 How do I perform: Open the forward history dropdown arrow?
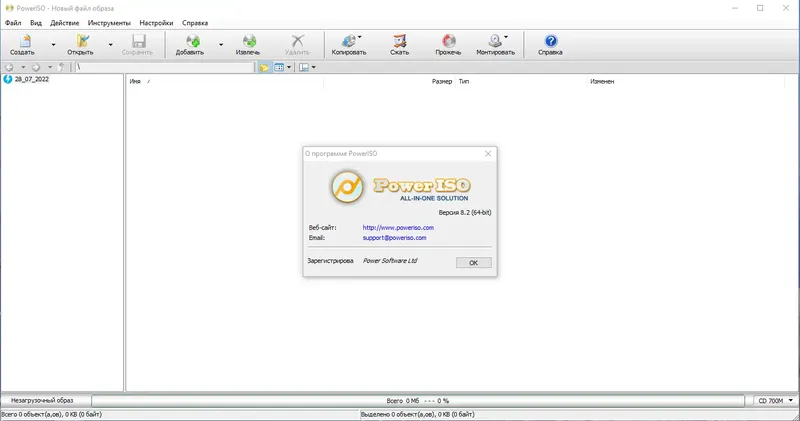[49, 67]
